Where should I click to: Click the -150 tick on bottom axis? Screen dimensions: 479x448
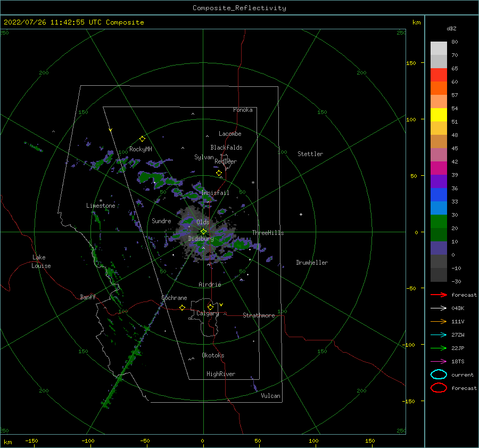(x=31, y=441)
